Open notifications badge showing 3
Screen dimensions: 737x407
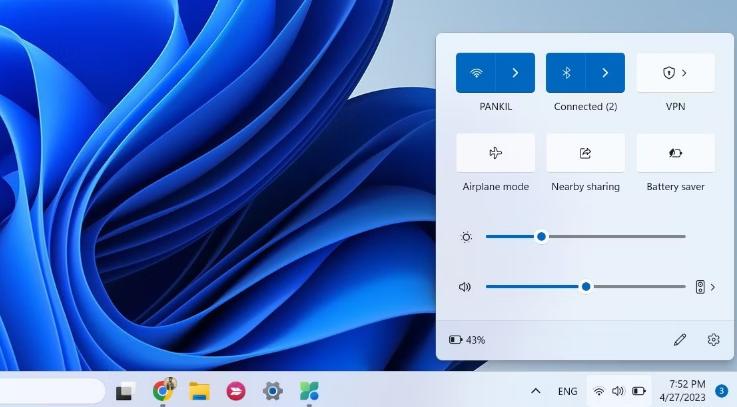tap(721, 391)
